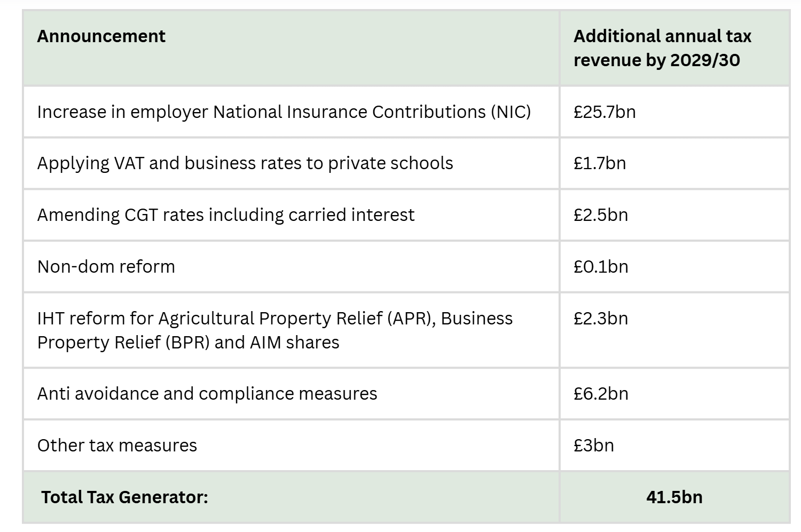Select the employer National Insurance Contributions row

click(284, 112)
